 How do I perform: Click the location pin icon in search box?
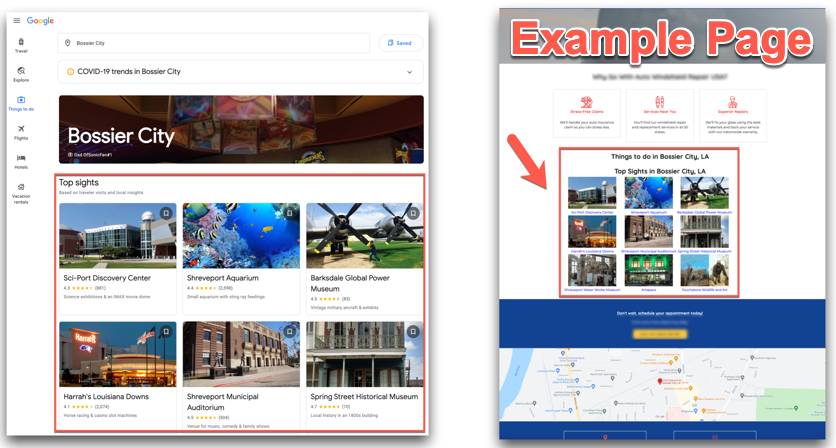[x=68, y=43]
